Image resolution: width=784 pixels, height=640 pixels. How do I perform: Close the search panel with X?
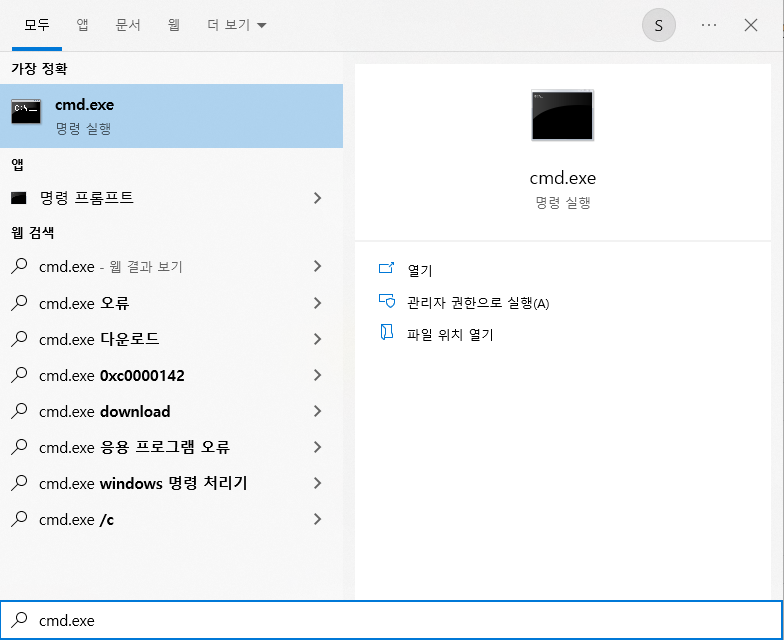coord(750,25)
